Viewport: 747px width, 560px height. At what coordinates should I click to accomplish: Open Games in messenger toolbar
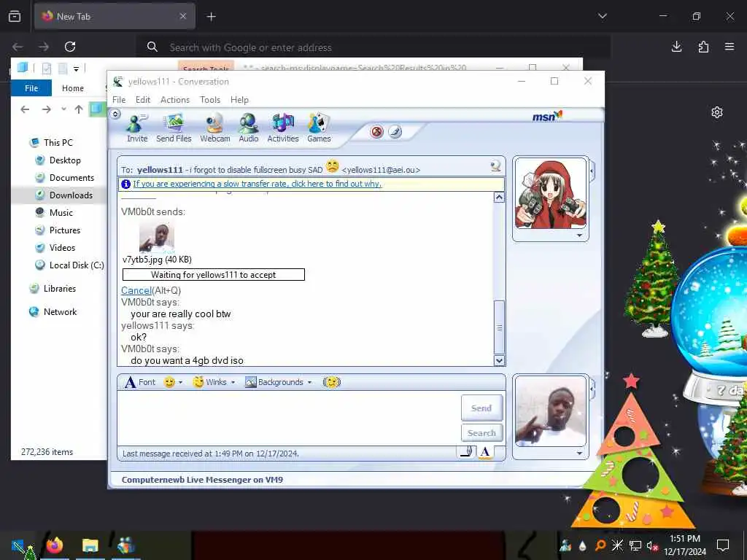319,128
